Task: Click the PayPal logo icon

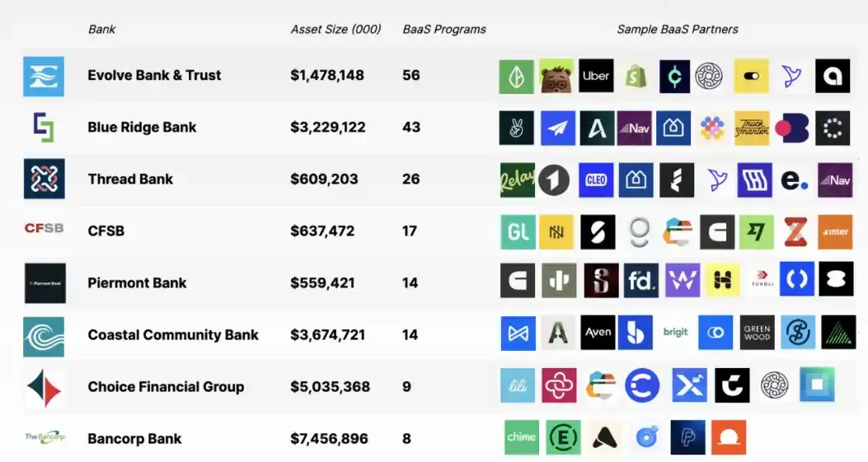Action: (687, 437)
